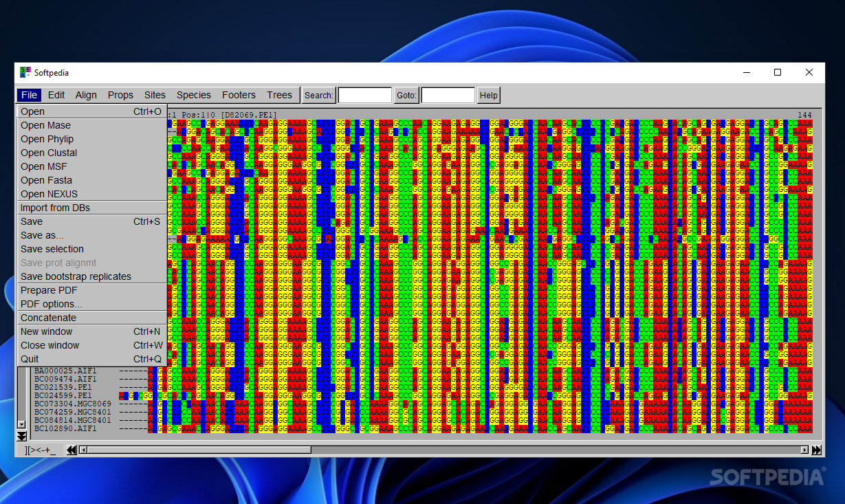Image resolution: width=845 pixels, height=504 pixels.
Task: Open the Props menu
Action: click(120, 95)
